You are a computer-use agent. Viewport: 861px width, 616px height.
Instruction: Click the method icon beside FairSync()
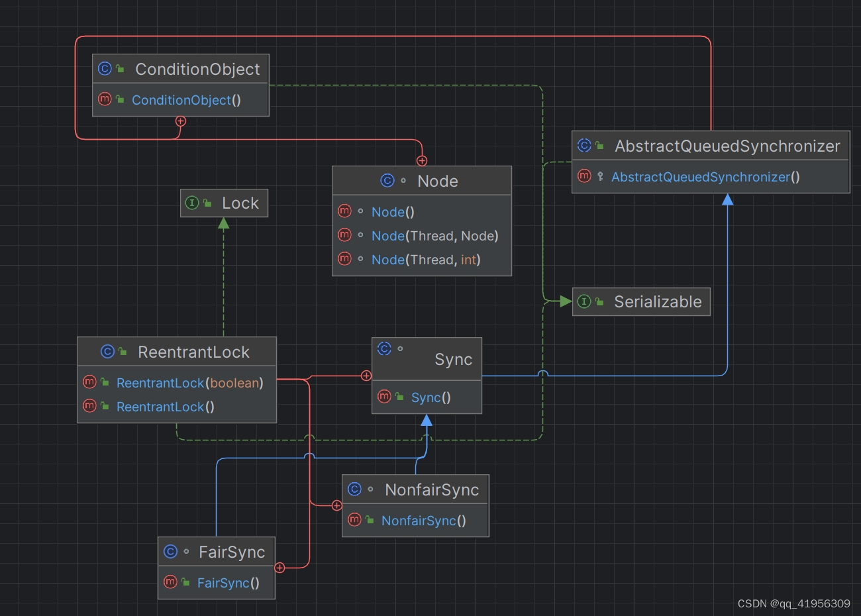tap(170, 582)
